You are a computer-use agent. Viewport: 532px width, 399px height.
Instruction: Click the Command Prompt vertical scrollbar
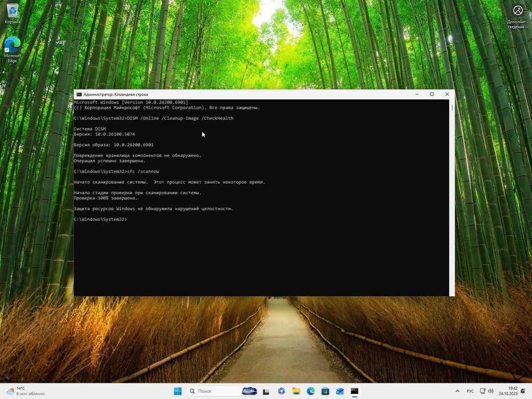(x=452, y=197)
